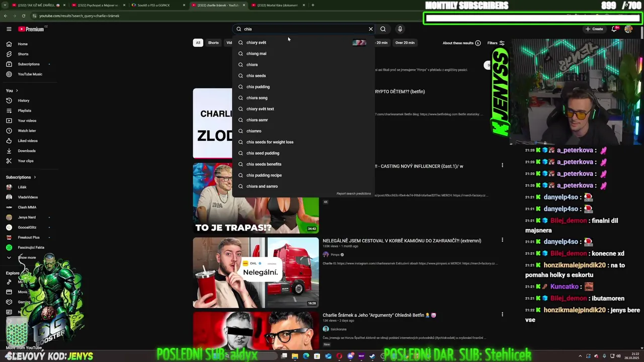Clear the search box with the X
This screenshot has height=362, width=644.
pos(371,29)
